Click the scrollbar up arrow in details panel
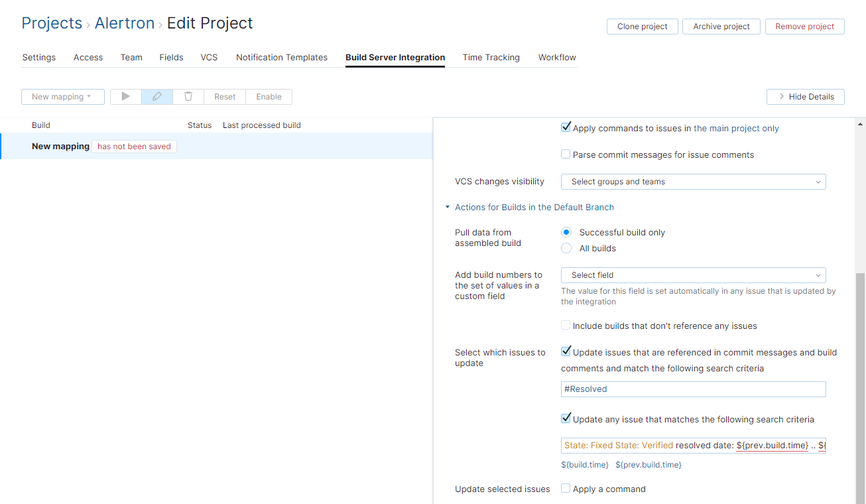The image size is (866, 504). pyautogui.click(x=861, y=124)
